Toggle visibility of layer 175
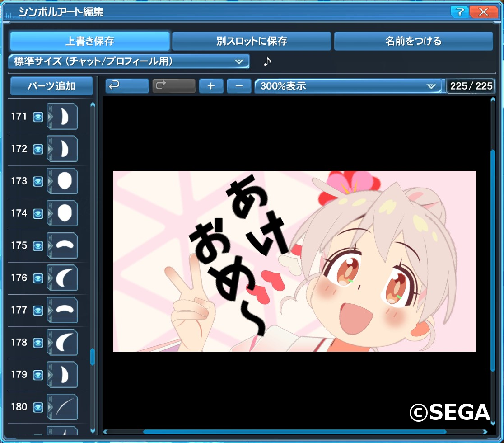Image resolution: width=504 pixels, height=443 pixels. 38,246
